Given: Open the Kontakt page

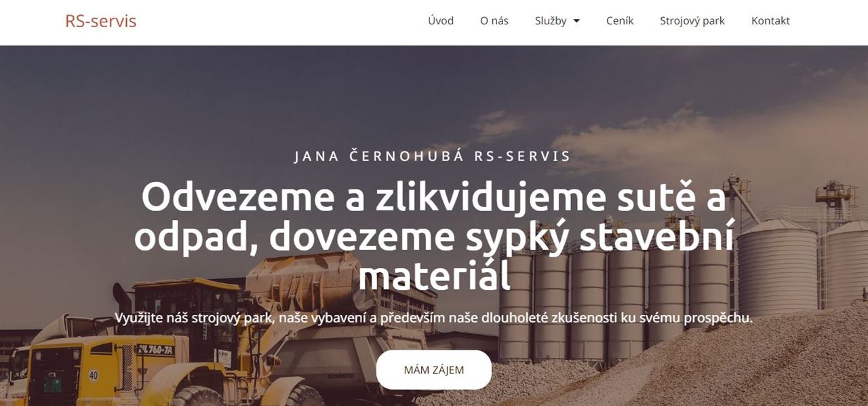Looking at the screenshot, I should click(770, 21).
